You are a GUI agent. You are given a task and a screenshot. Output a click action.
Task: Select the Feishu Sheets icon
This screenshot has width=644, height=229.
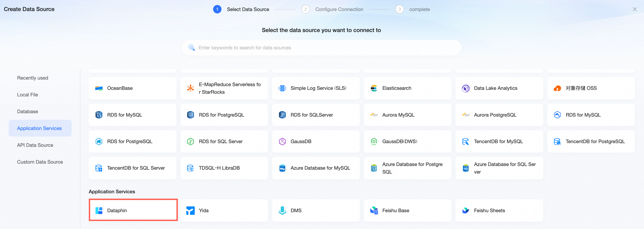click(466, 211)
